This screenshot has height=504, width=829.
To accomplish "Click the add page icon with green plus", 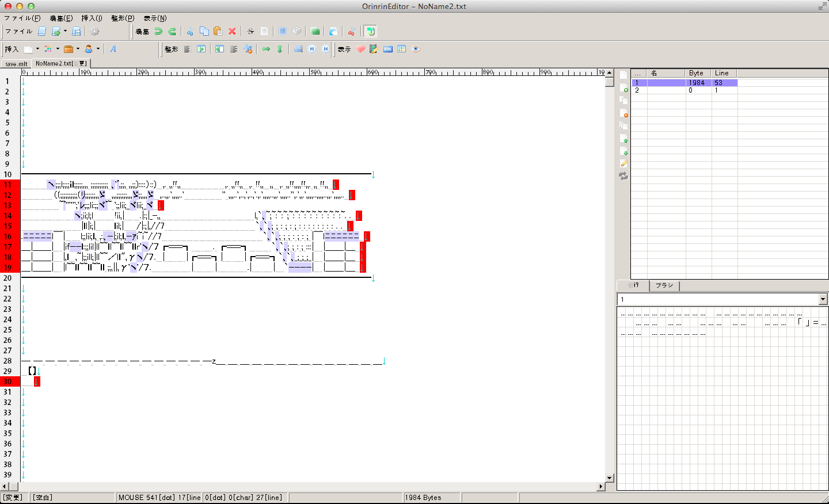I will tap(624, 88).
